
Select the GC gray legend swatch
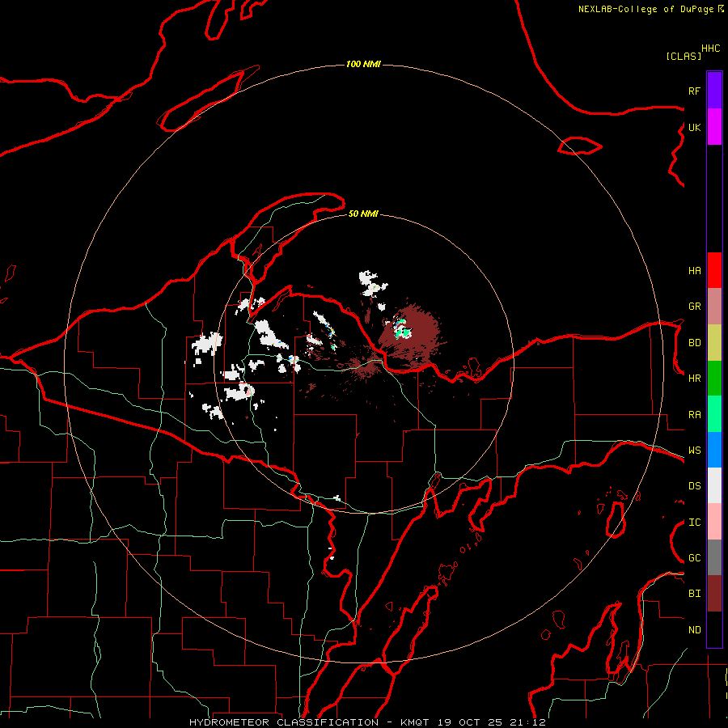tap(714, 557)
